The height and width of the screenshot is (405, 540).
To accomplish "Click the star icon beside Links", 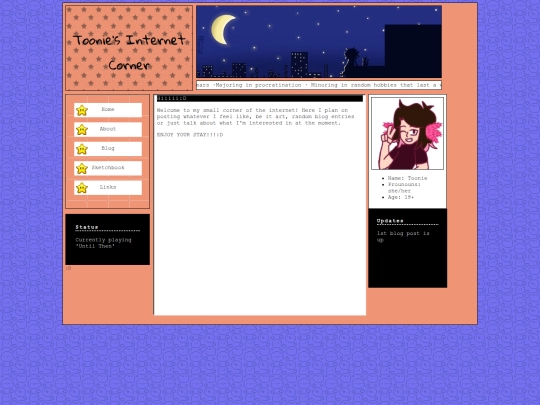I will point(82,188).
